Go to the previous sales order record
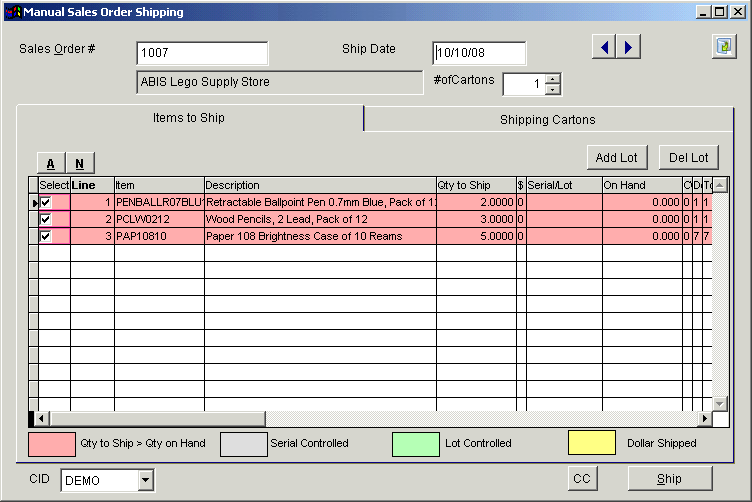The height and width of the screenshot is (502, 752). click(x=603, y=47)
